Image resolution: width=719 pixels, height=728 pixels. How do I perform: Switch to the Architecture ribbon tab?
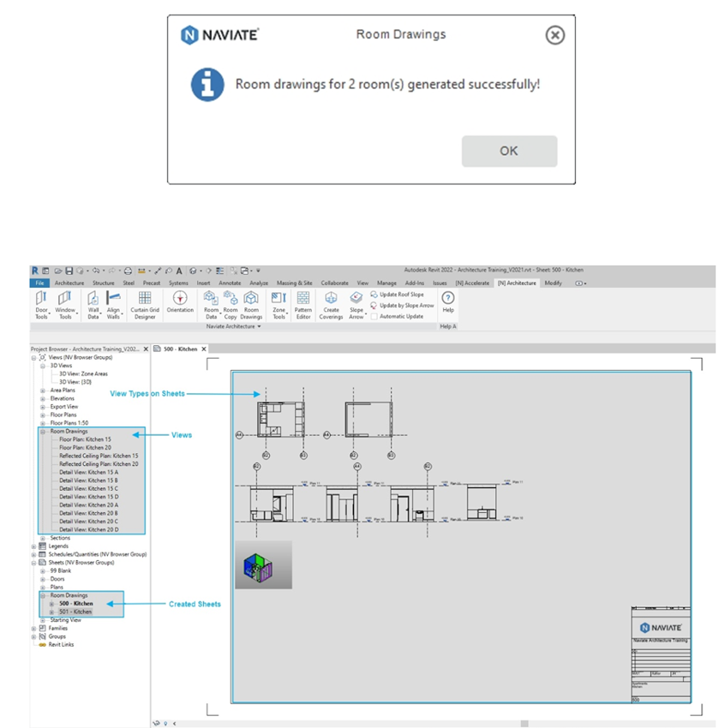coord(69,283)
